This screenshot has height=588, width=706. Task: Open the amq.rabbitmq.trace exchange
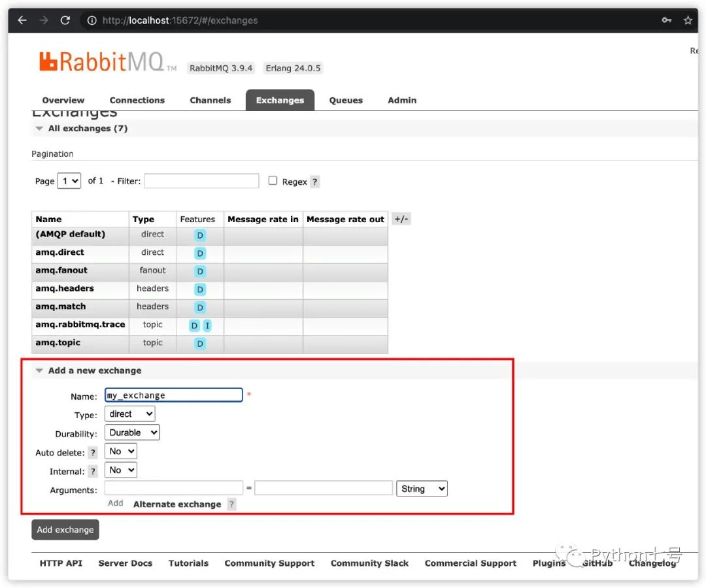[x=80, y=324]
